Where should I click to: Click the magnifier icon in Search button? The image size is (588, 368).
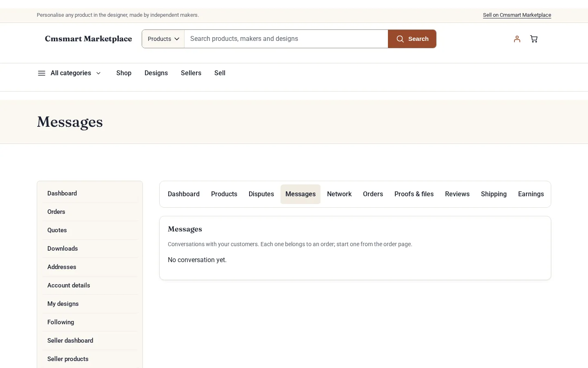(400, 39)
